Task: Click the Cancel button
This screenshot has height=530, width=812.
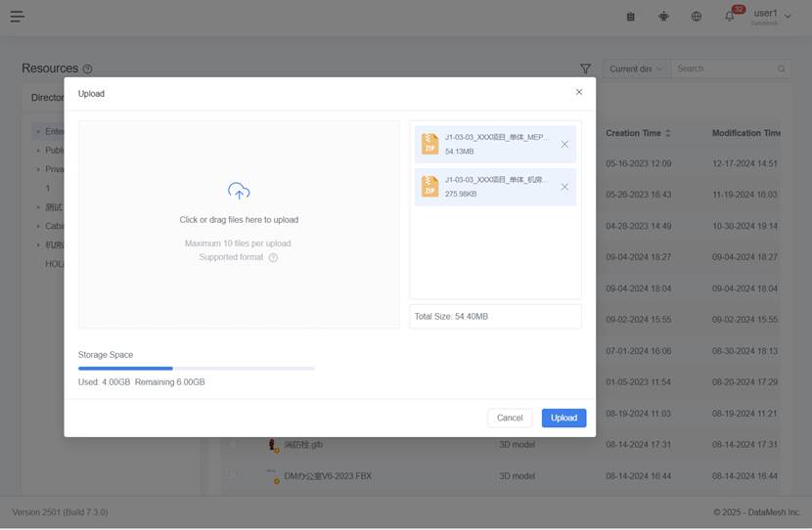Action: pos(510,418)
